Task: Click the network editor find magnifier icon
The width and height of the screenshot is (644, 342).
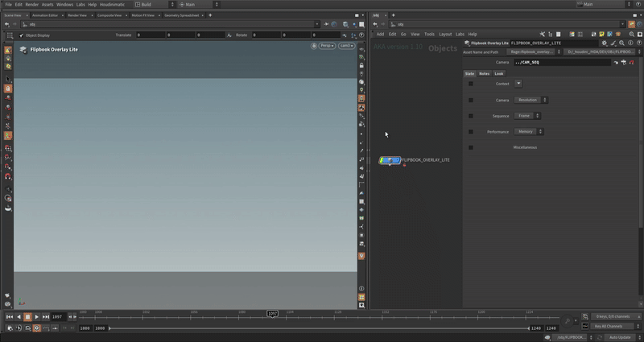Action: (631, 34)
